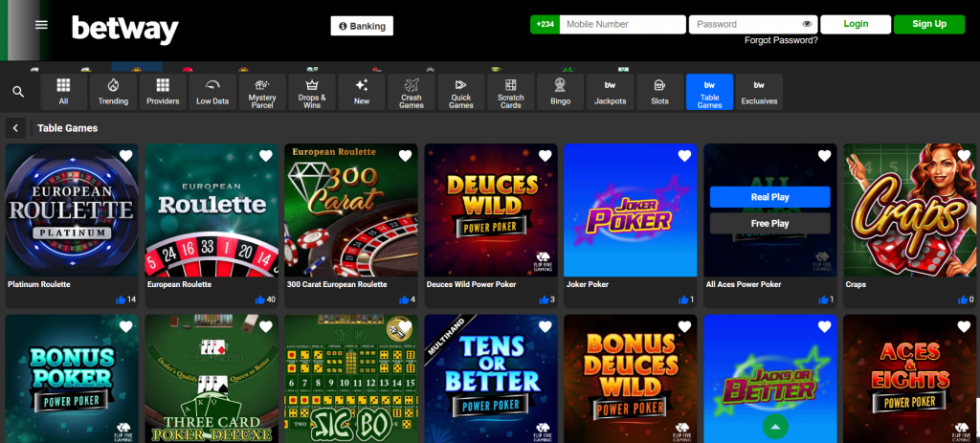The image size is (980, 443).
Task: Open Crash Games category
Action: [x=412, y=92]
